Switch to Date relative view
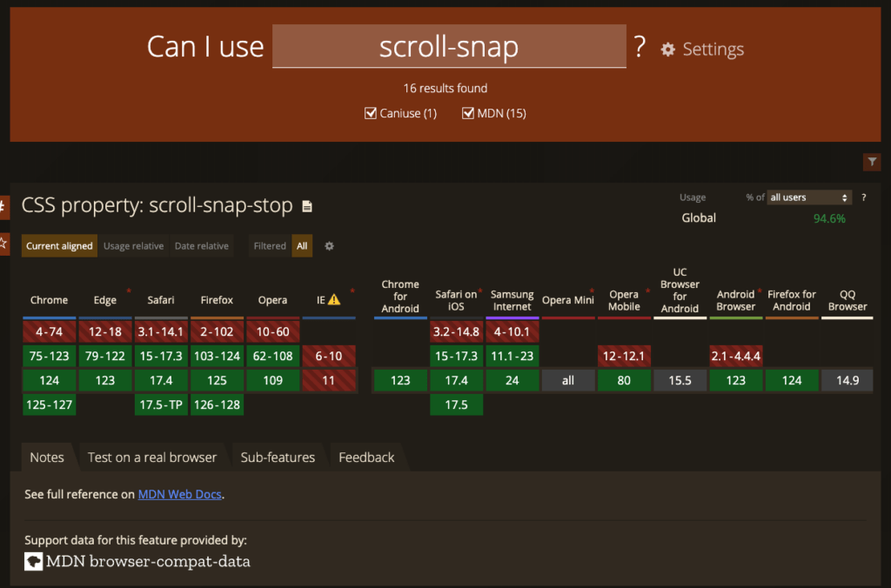Viewport: 891px width, 588px height. point(201,246)
